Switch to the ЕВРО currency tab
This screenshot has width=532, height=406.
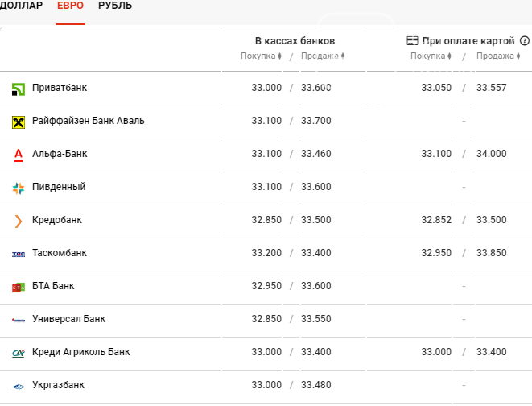[x=70, y=6]
